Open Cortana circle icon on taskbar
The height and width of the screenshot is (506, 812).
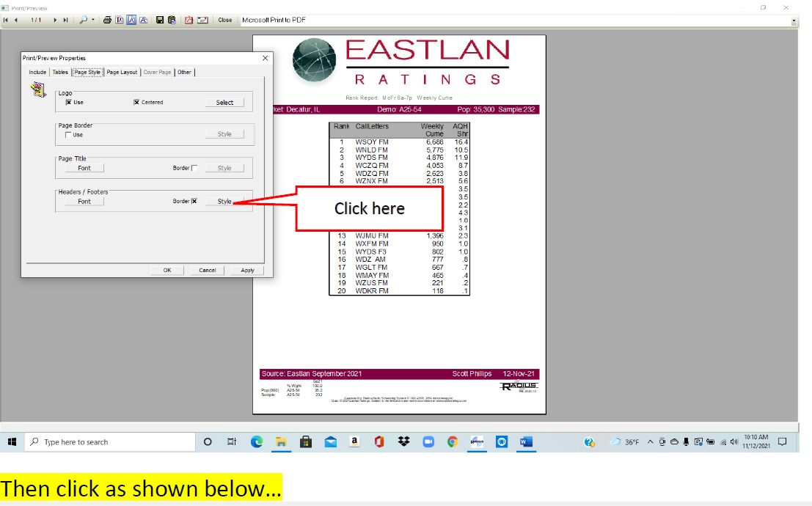(x=208, y=441)
